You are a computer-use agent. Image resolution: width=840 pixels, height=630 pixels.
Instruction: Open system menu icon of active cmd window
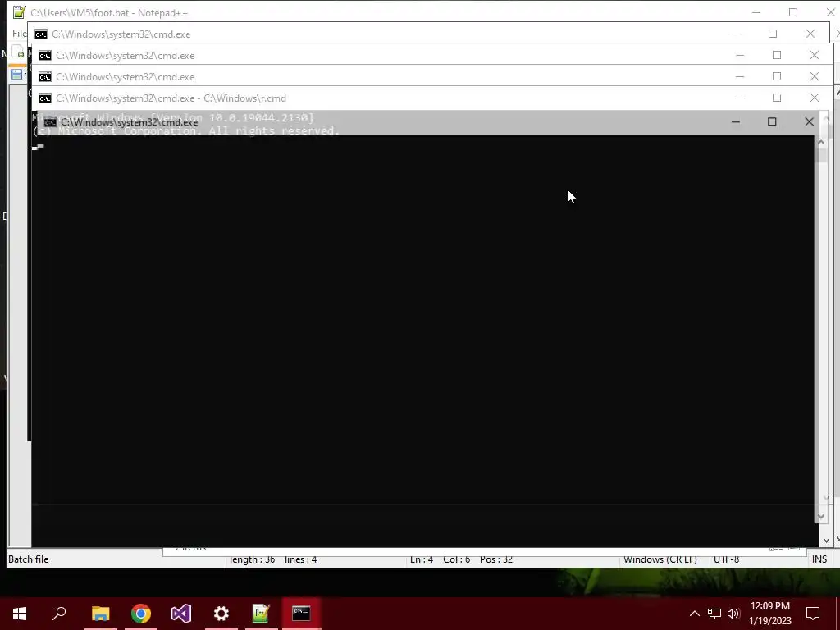point(50,123)
